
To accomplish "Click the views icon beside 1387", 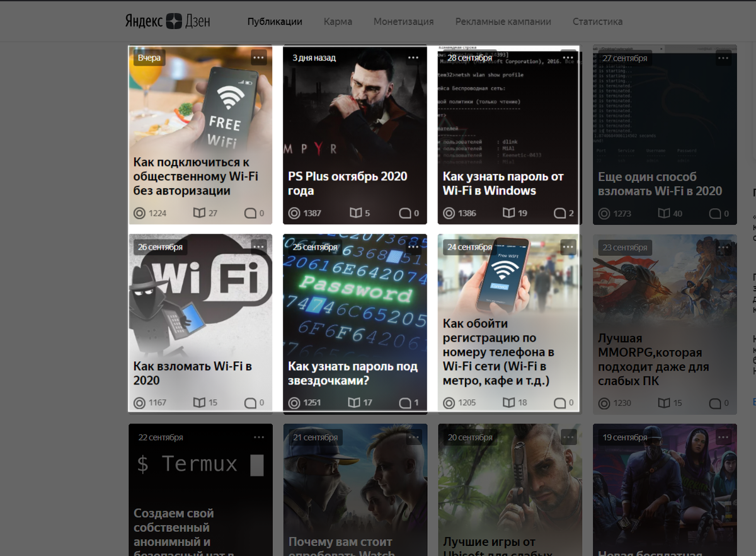I will (294, 213).
